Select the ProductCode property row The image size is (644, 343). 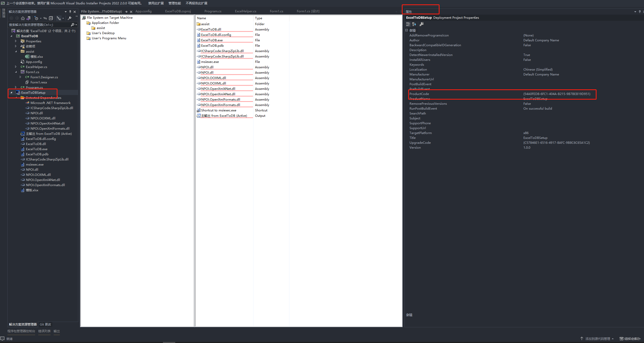(502, 94)
